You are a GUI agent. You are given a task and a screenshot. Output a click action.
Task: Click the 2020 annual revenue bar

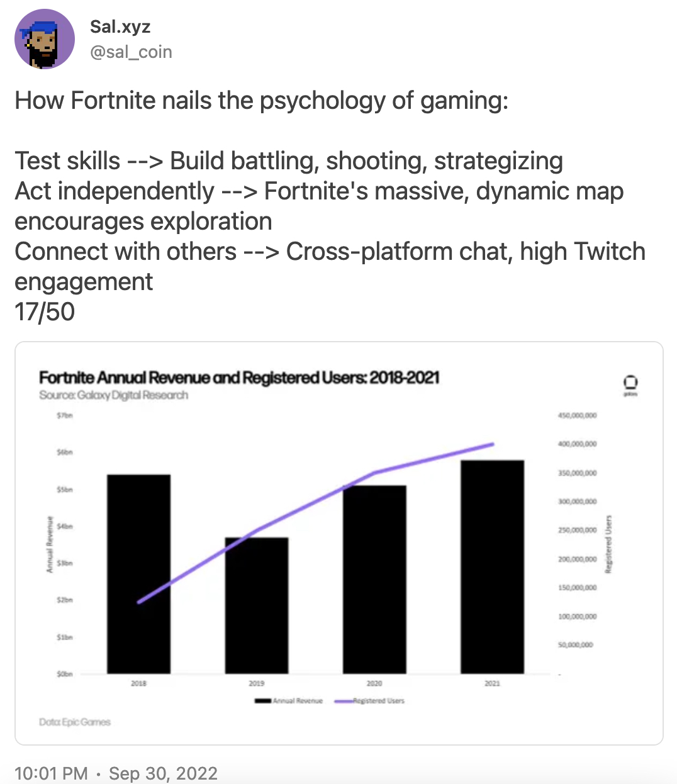[x=374, y=580]
